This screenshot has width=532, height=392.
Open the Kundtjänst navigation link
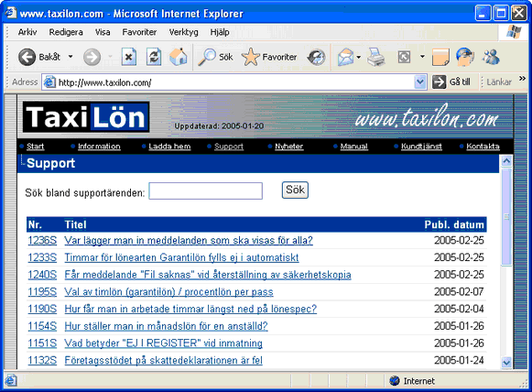[x=421, y=147]
